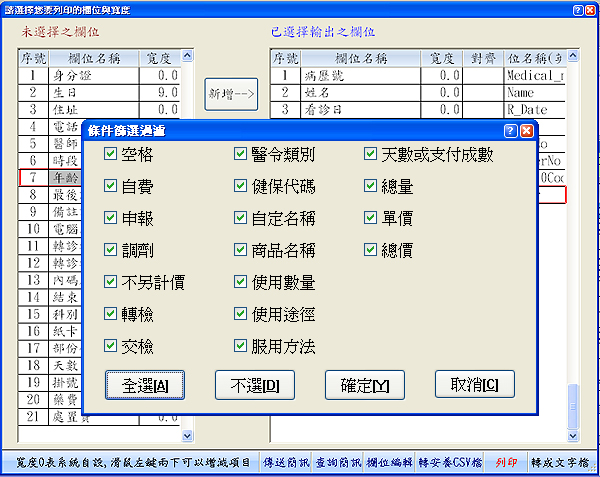Click the 新增--> add button
Screen dimensions: 600x477
pyautogui.click(x=232, y=95)
